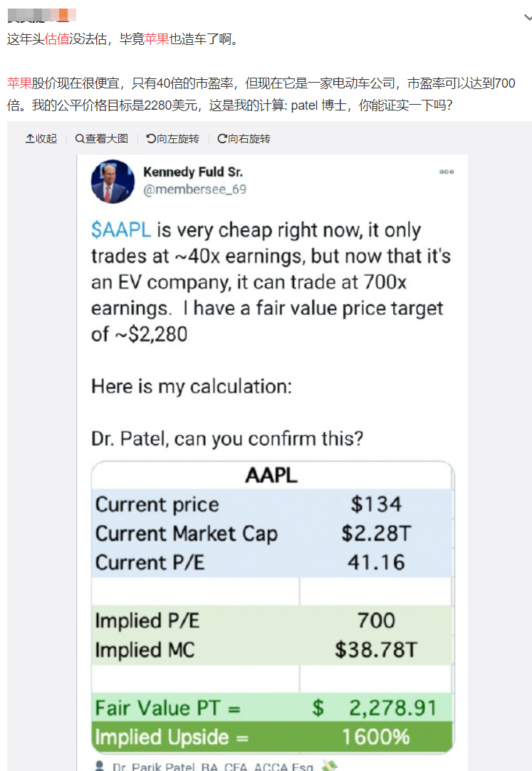Click the @membersee_69 handle
This screenshot has width=532, height=771.
point(194,190)
